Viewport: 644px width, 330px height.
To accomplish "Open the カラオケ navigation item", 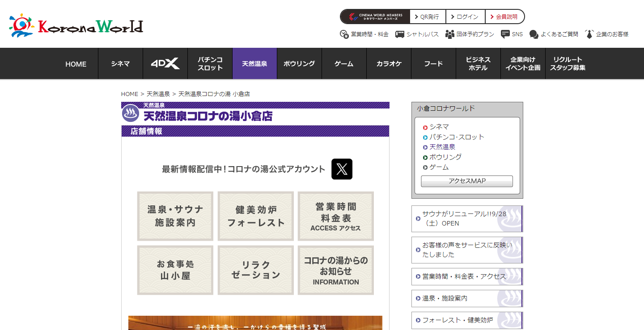I will [x=389, y=63].
